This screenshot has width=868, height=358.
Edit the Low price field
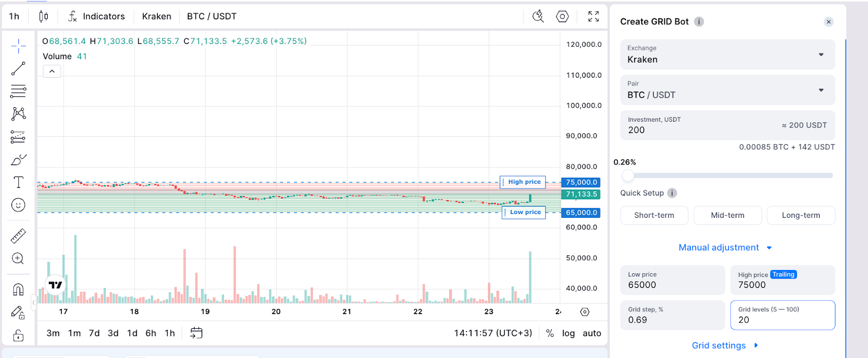(x=673, y=280)
